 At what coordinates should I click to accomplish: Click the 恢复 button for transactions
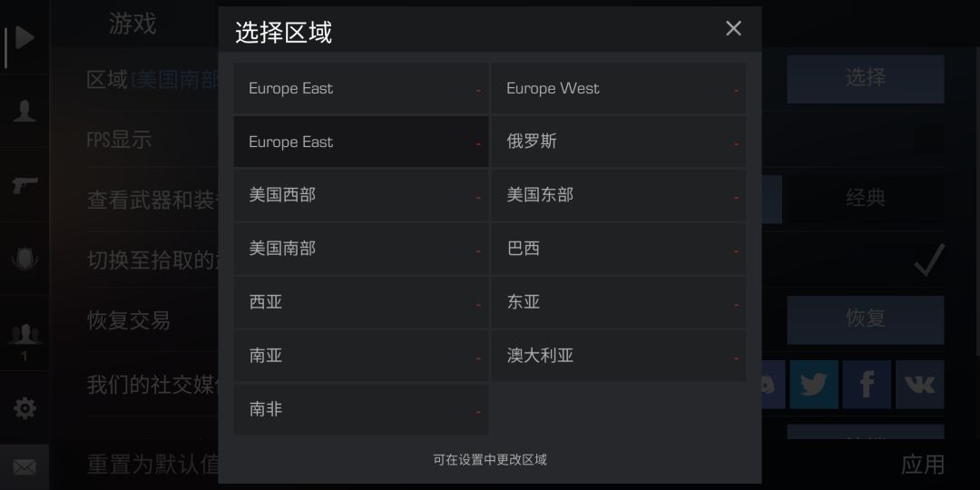click(x=866, y=319)
